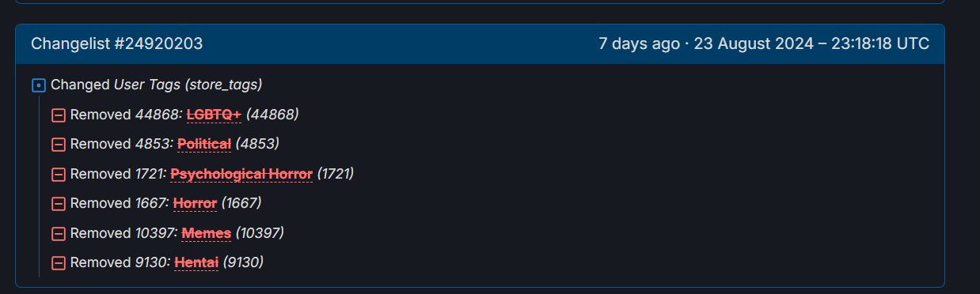Click the red minus icon beside Memes

coord(58,234)
